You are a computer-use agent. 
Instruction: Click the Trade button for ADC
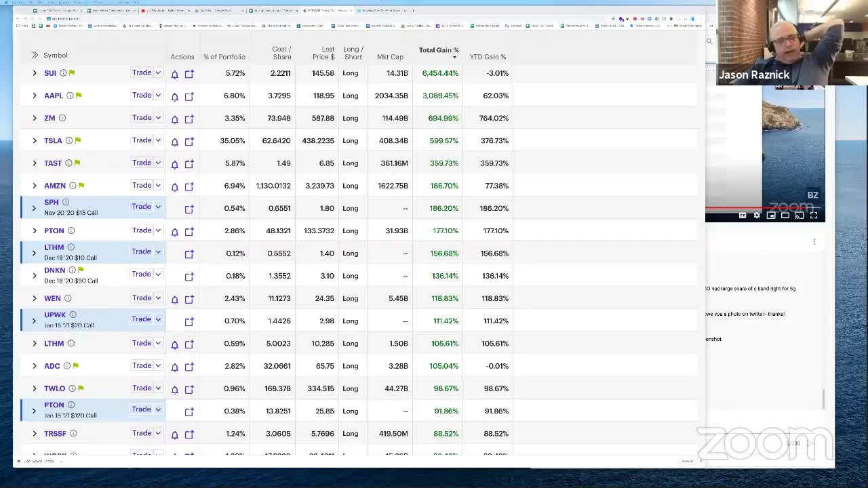pos(142,365)
